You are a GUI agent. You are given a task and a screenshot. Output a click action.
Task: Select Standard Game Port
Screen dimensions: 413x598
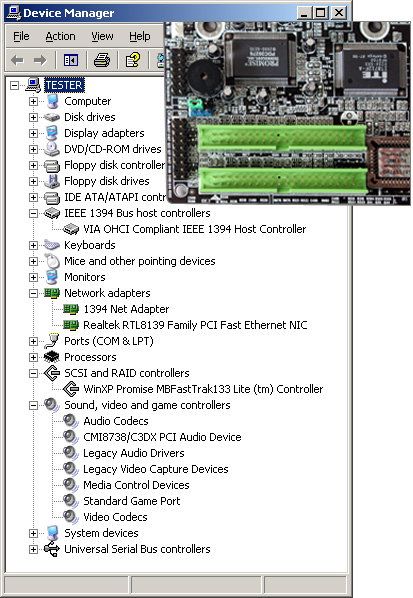(132, 502)
